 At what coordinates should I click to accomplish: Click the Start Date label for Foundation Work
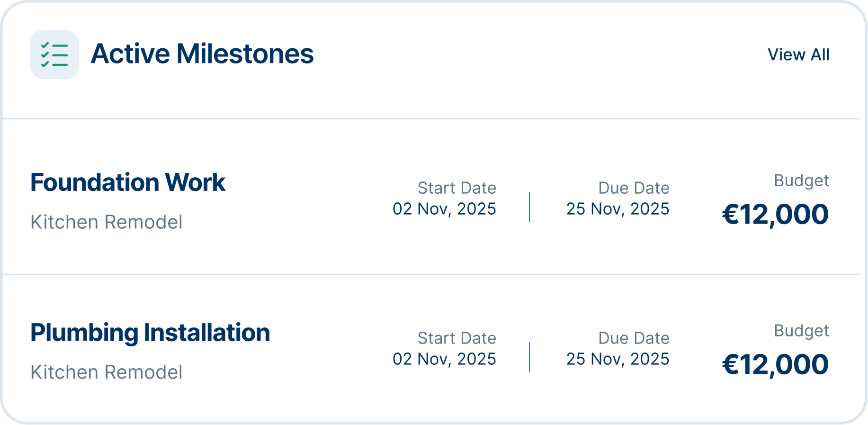pos(456,188)
